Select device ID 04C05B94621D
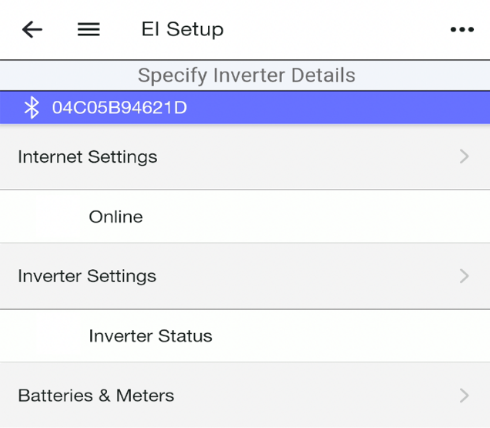This screenshot has height=428, width=490. coord(119,108)
